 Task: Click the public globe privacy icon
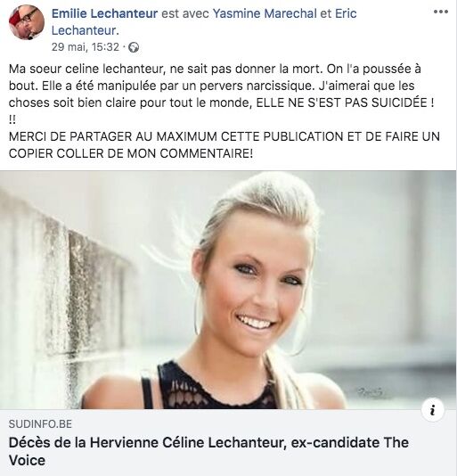(x=134, y=47)
